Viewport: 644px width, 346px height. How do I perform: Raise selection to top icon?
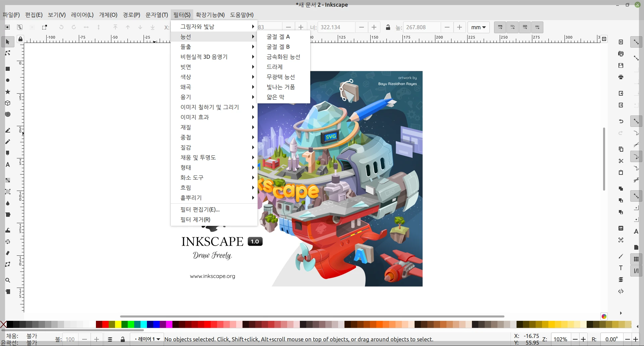point(115,27)
